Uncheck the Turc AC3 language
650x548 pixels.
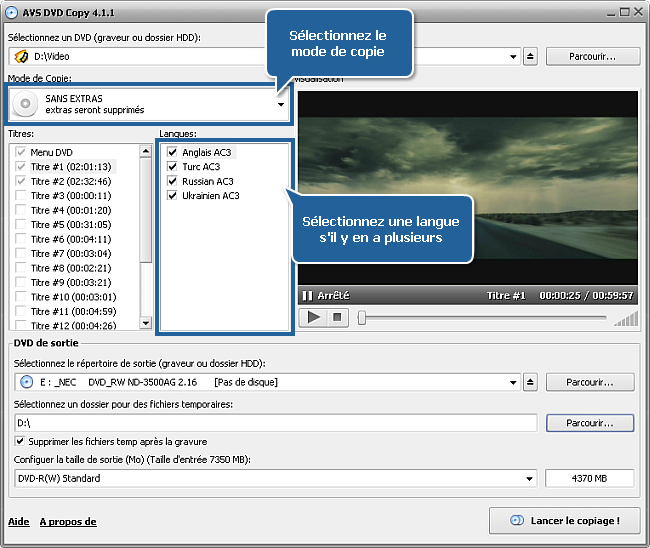point(172,167)
